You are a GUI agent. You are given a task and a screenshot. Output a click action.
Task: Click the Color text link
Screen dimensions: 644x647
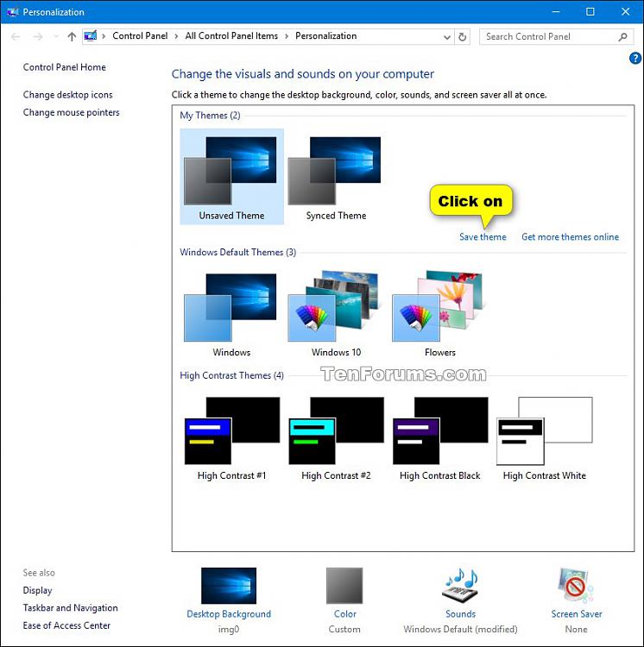pyautogui.click(x=344, y=614)
